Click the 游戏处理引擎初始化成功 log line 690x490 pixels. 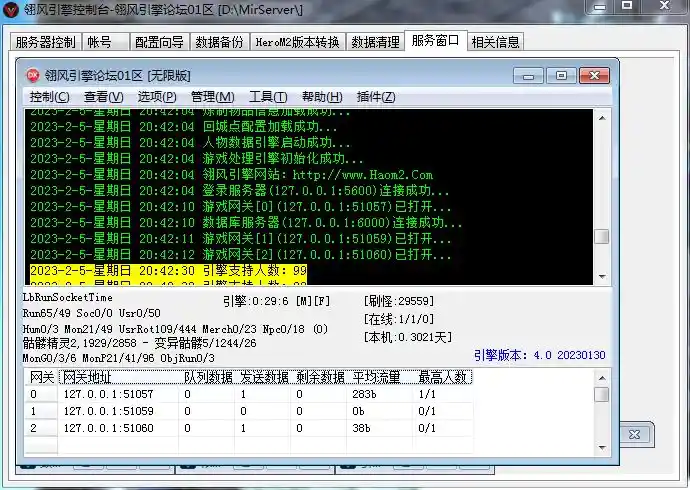click(x=197, y=158)
